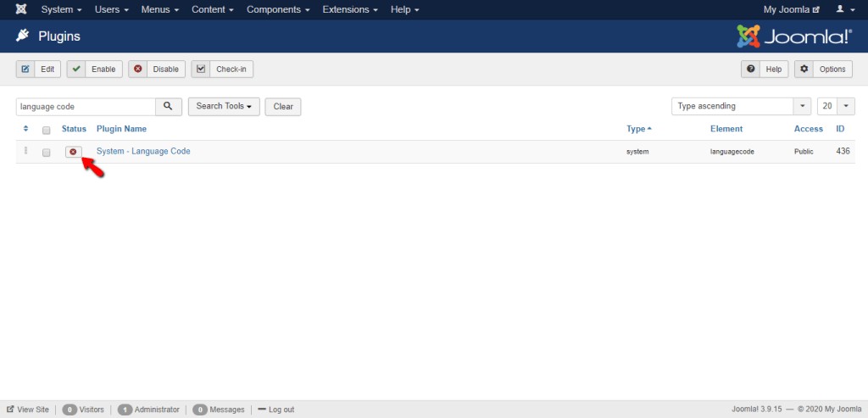Open the list limit dropdown showing 20
This screenshot has width=868, height=418.
pyautogui.click(x=836, y=106)
